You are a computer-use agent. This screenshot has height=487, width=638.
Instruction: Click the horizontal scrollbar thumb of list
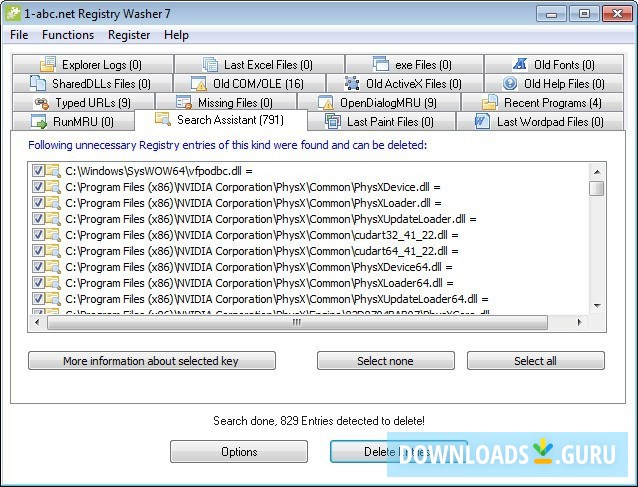click(x=297, y=323)
